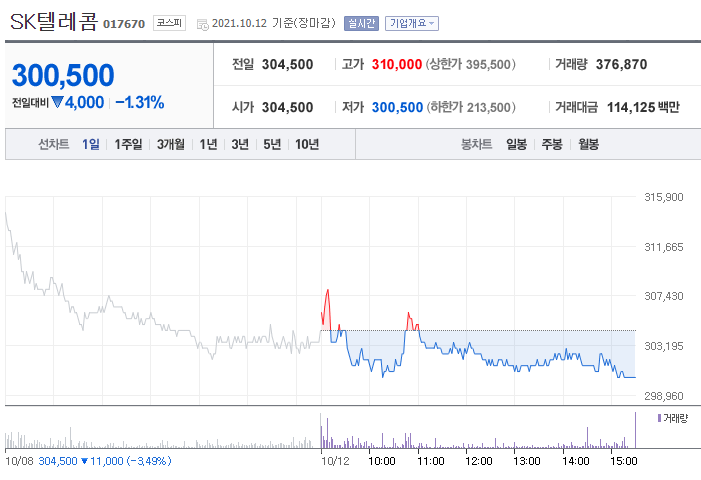Click the 선차트 label
The image size is (701, 480).
coord(54,144)
